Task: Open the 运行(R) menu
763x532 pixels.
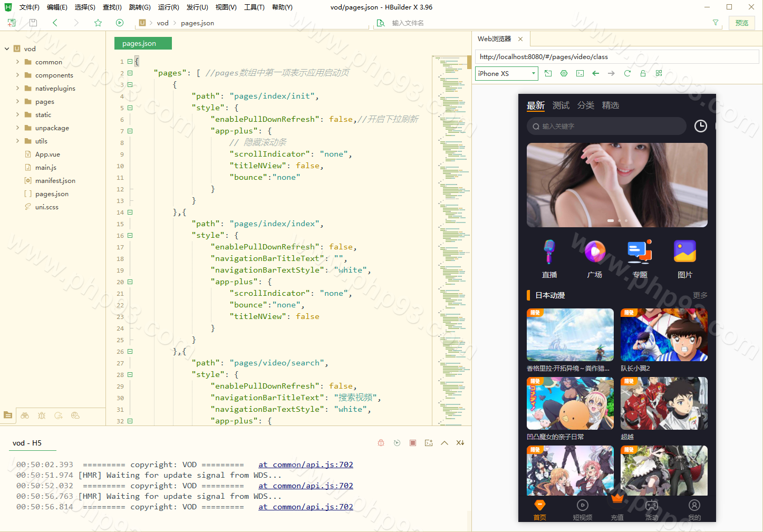Action: (168, 7)
